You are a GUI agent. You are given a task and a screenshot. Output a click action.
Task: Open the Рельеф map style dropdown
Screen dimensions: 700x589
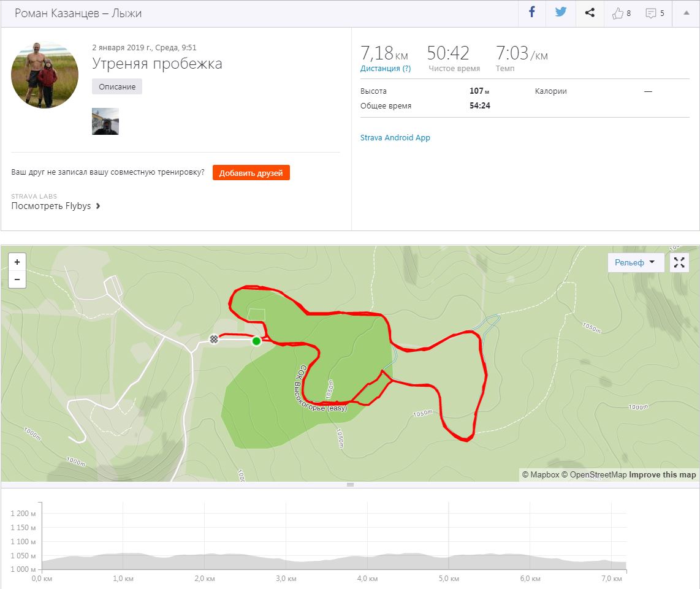coord(634,262)
